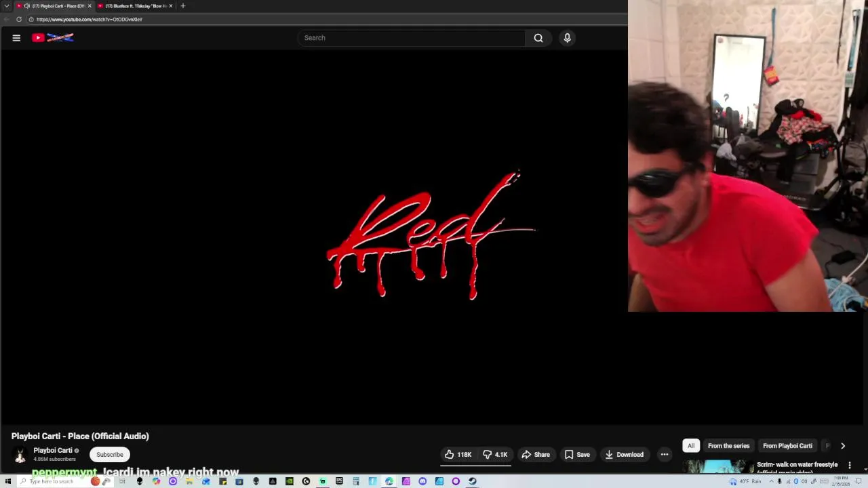The image size is (868, 488).
Task: Reload the page in the browser
Action: pos(19,20)
